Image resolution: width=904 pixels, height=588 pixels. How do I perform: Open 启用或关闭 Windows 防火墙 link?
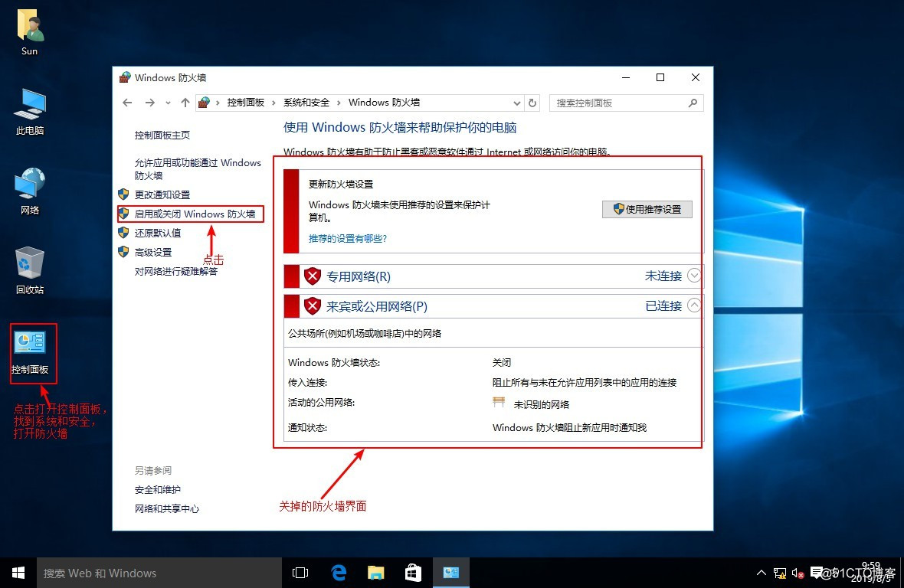pyautogui.click(x=195, y=214)
